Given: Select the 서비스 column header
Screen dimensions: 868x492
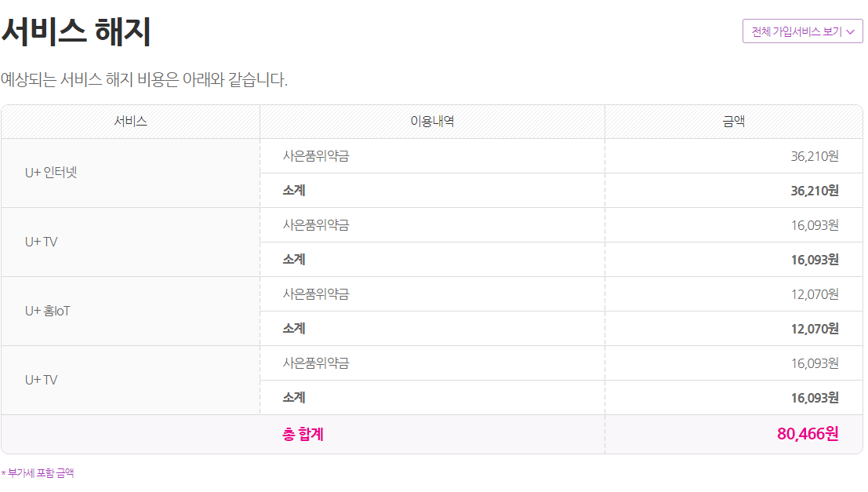Looking at the screenshot, I should pyautogui.click(x=130, y=122).
